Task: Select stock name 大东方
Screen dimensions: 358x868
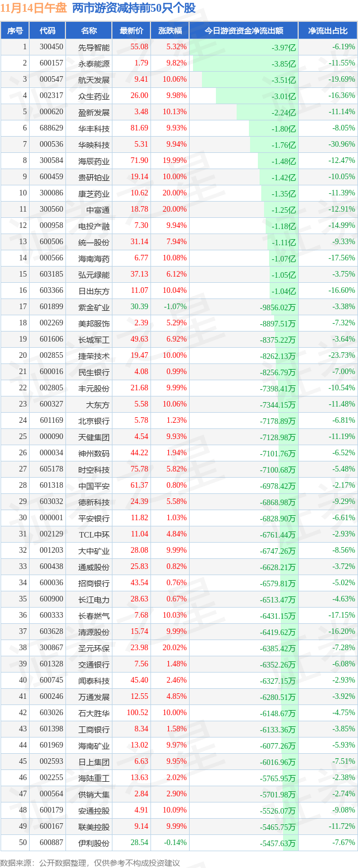Action: 98,404
